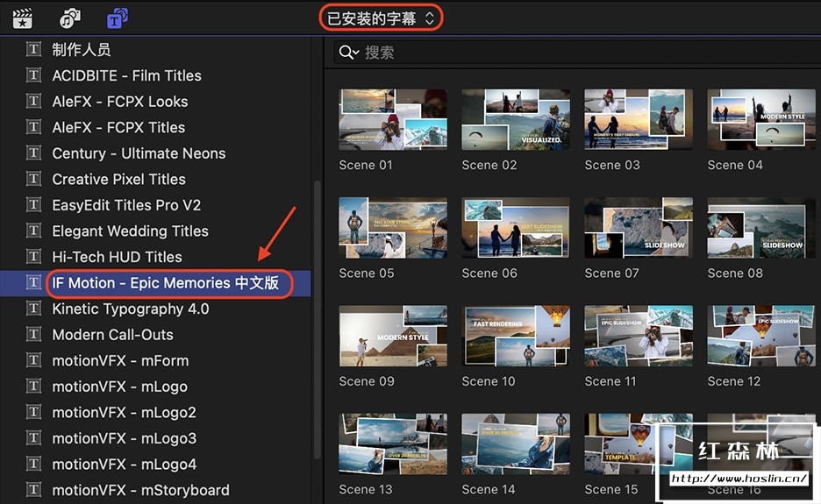
Task: Click the T icon beside Hi-Tech HUD Titles
Action: (x=33, y=256)
